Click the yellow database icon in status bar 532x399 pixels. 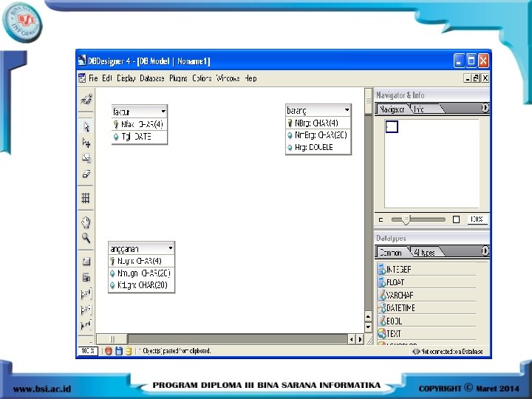point(129,351)
